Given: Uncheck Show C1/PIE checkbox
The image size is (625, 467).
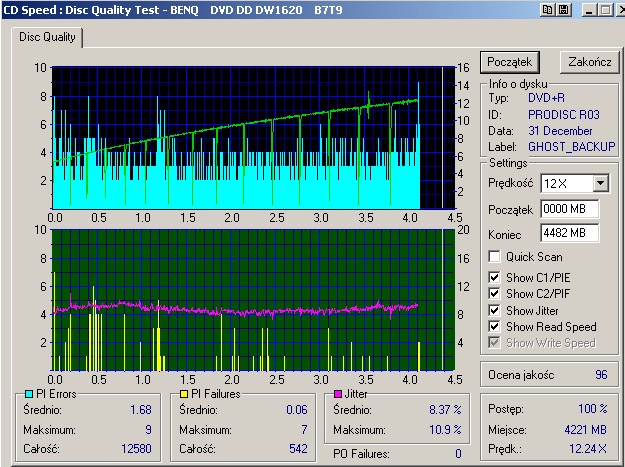Looking at the screenshot, I should [x=494, y=277].
